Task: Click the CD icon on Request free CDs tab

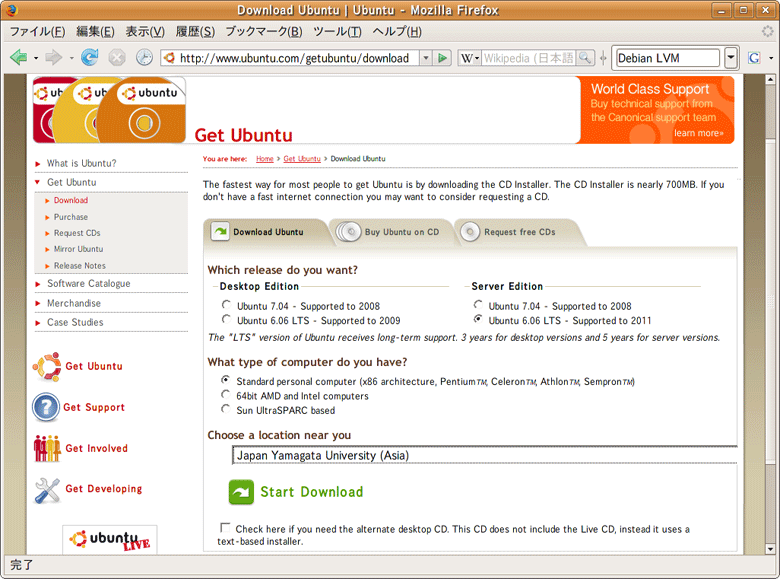Action: point(470,232)
